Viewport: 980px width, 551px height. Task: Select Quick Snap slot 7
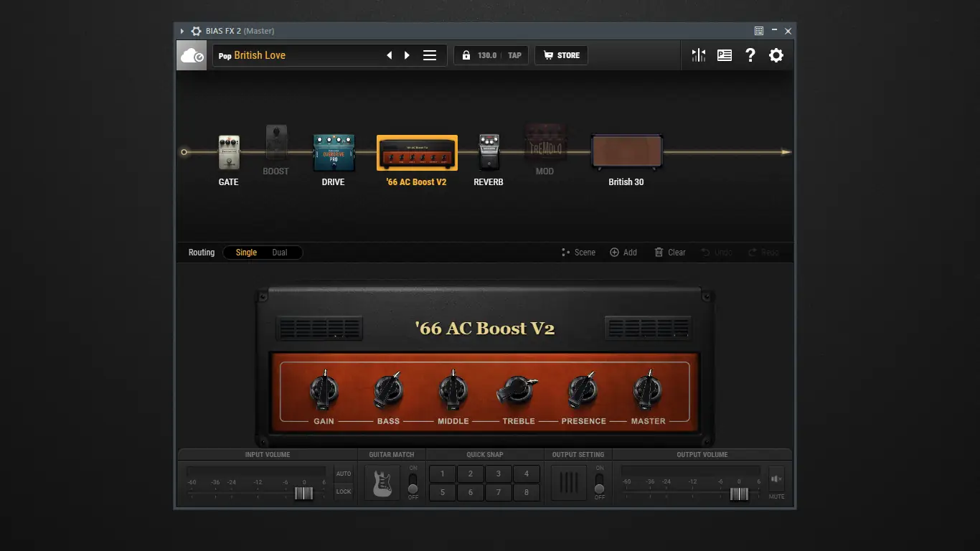tap(499, 492)
